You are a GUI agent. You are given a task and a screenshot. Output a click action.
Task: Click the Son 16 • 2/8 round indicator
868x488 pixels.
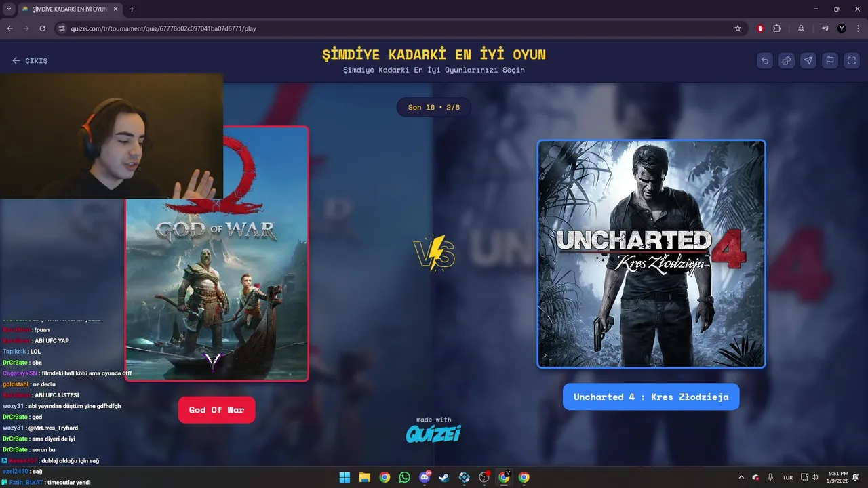click(434, 107)
